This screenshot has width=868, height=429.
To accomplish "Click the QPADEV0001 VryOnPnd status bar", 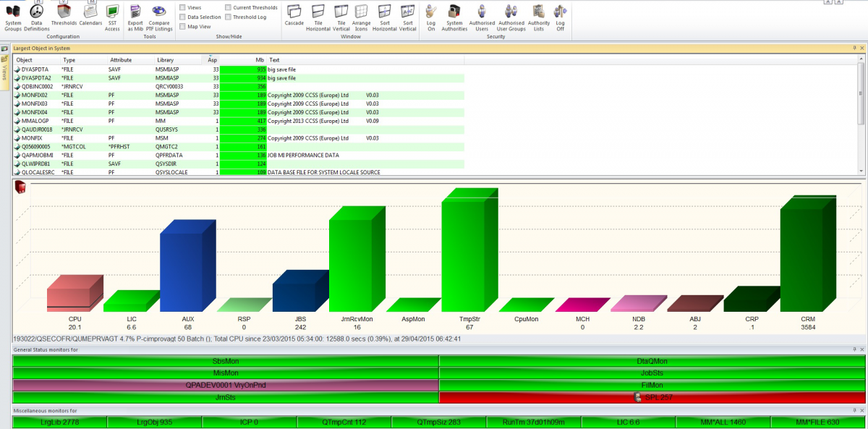I will coord(226,385).
